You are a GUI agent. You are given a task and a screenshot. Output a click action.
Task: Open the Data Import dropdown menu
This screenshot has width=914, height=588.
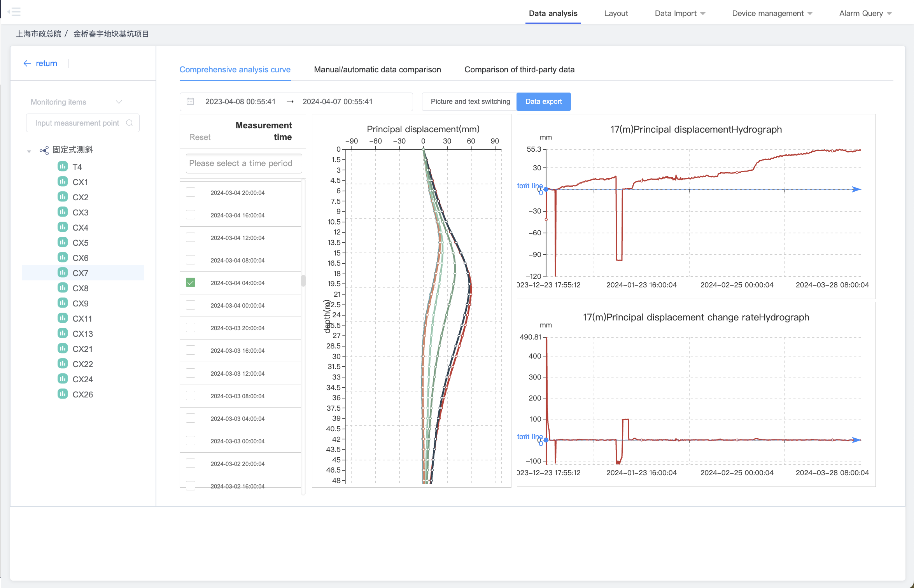tap(680, 13)
